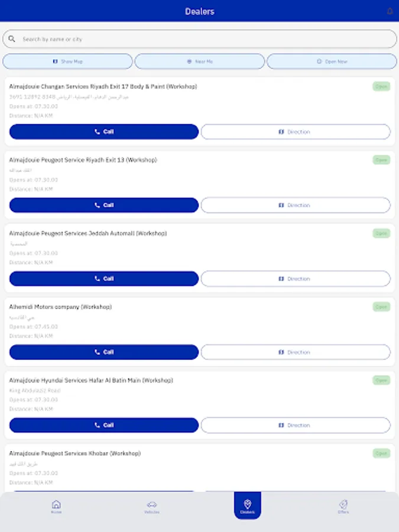Open notifications via the bell icon

[x=389, y=11]
